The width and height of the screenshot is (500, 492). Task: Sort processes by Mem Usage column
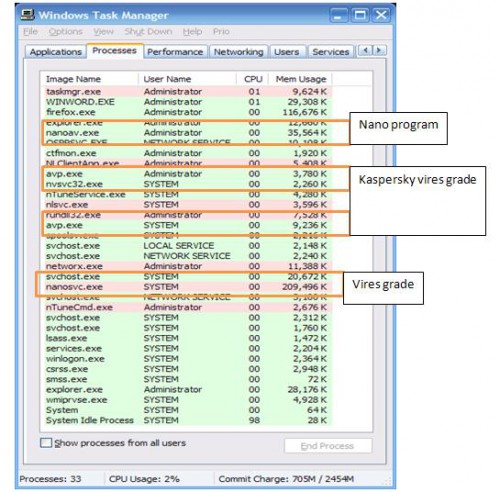coord(301,79)
